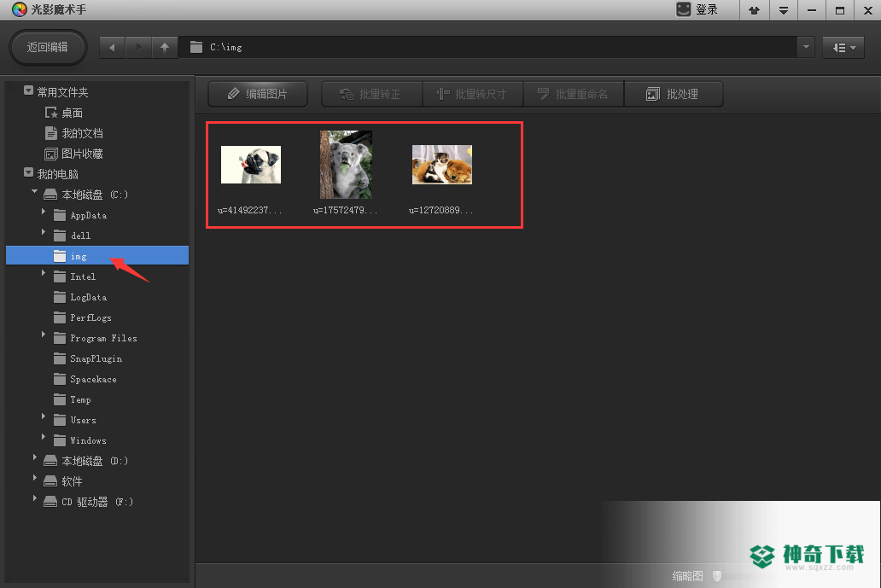Viewport: 881px width, 588px height.
Task: Select the kitten and puppy image thumbnail
Action: [x=442, y=165]
